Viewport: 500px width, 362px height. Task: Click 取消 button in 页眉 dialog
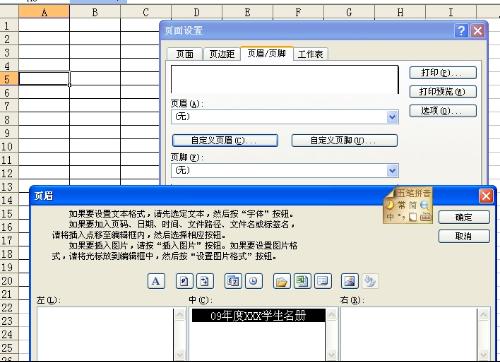[x=464, y=236]
